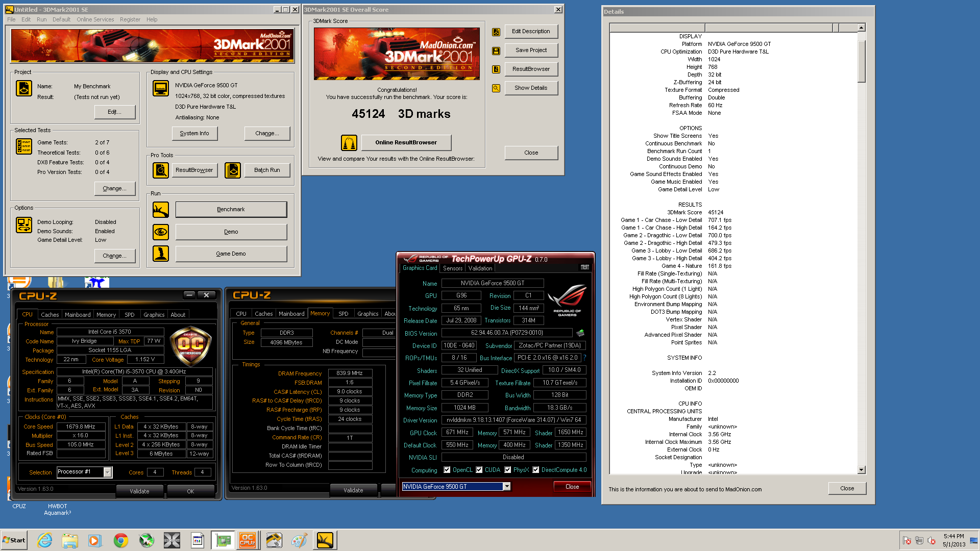Click Validate in the left CPU-Z window
The image size is (980, 551).
point(139,491)
